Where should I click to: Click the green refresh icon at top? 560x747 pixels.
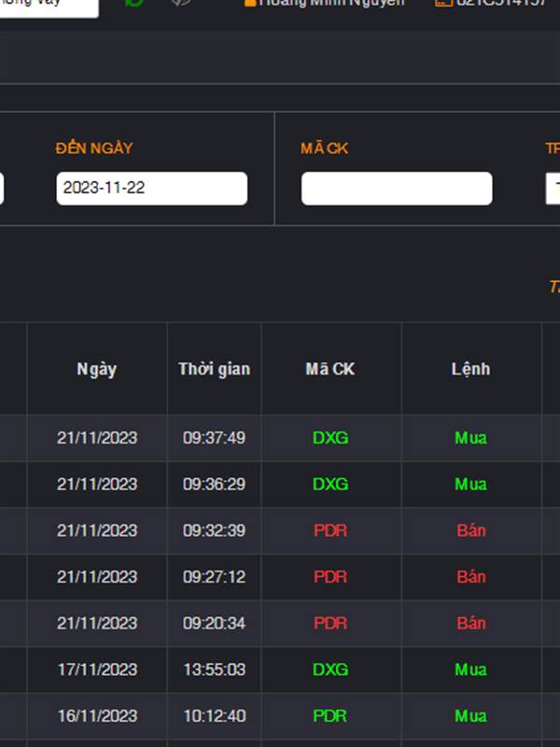point(133,3)
